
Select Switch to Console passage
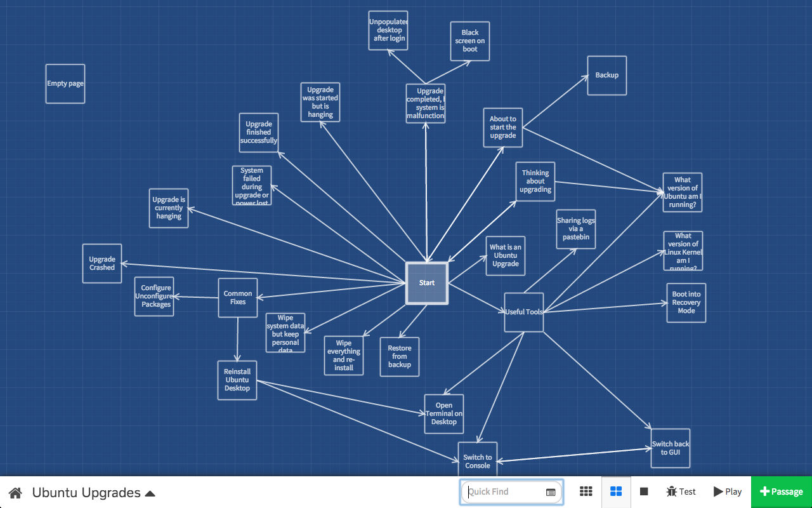pyautogui.click(x=478, y=460)
